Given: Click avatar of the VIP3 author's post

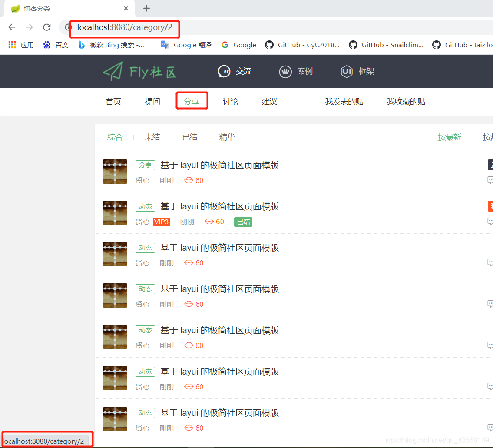Looking at the screenshot, I should click(115, 212).
